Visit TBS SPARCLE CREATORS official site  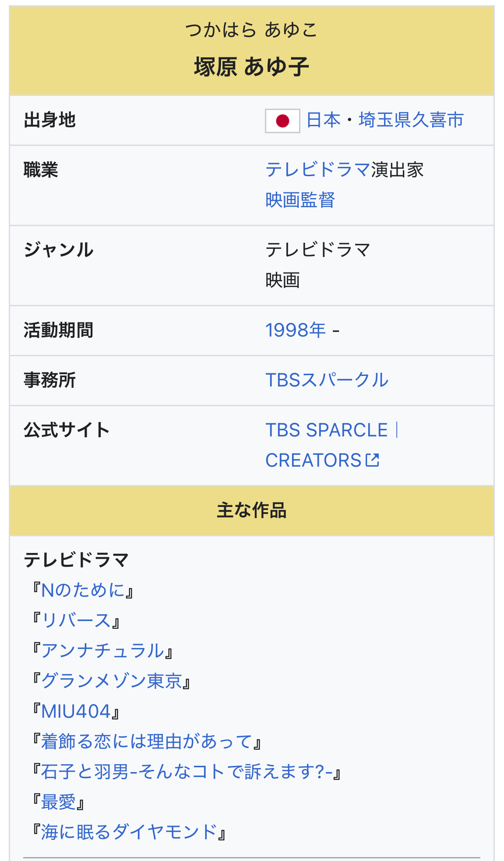327,430
